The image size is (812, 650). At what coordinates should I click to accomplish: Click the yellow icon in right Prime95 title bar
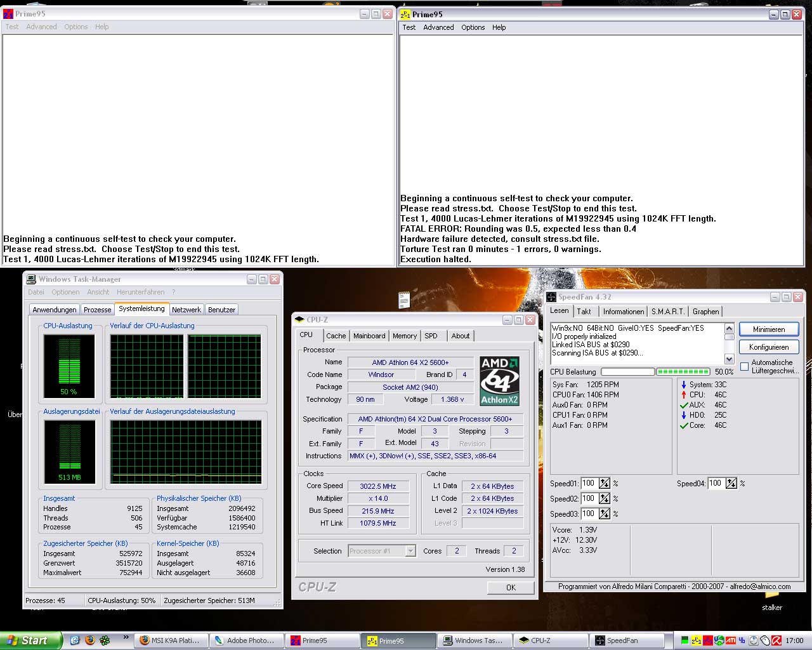(405, 14)
